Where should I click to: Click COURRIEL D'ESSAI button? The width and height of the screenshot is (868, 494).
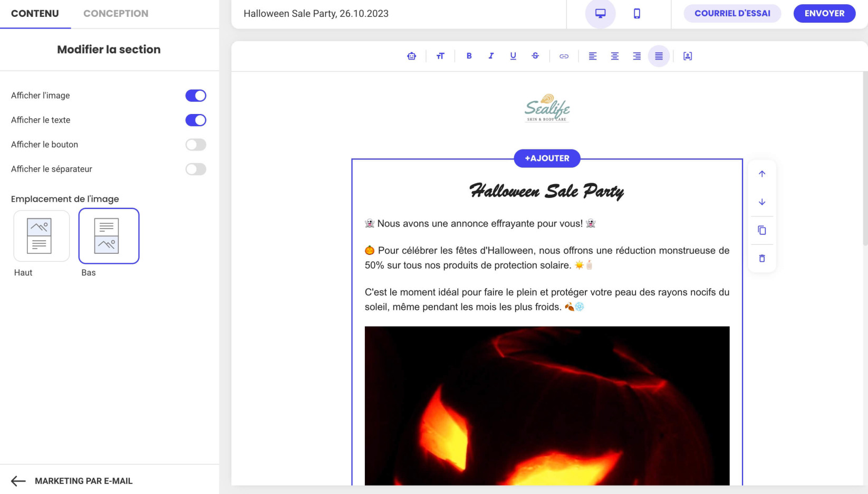732,14
